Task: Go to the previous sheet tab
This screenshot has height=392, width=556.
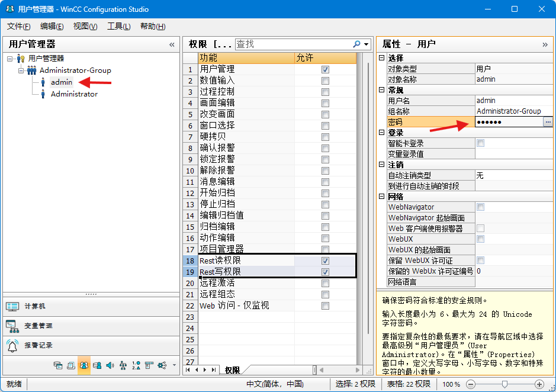Action: (x=197, y=370)
